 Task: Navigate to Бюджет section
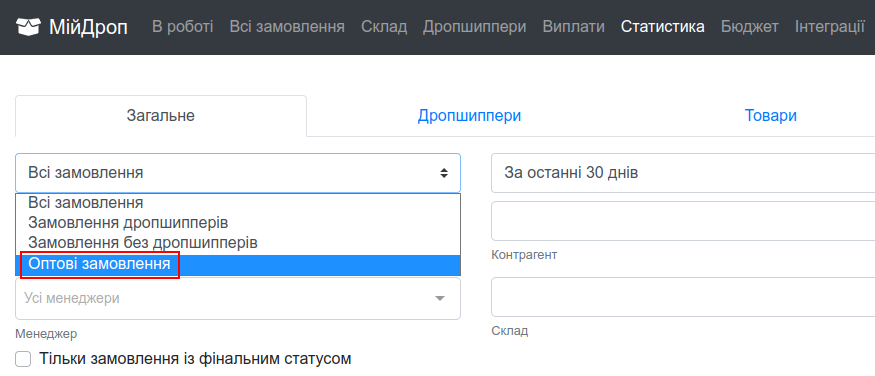click(x=749, y=26)
